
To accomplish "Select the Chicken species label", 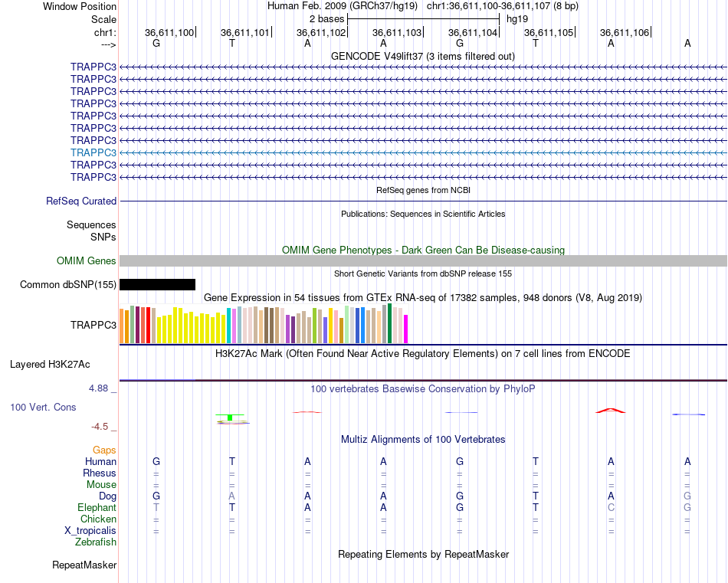I will pyautogui.click(x=98, y=519).
